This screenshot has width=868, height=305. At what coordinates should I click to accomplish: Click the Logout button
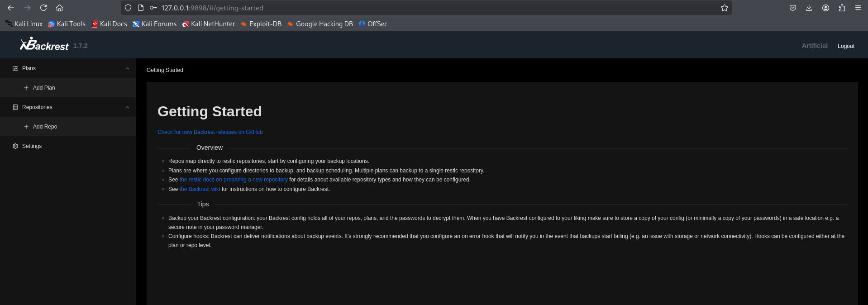pyautogui.click(x=845, y=46)
